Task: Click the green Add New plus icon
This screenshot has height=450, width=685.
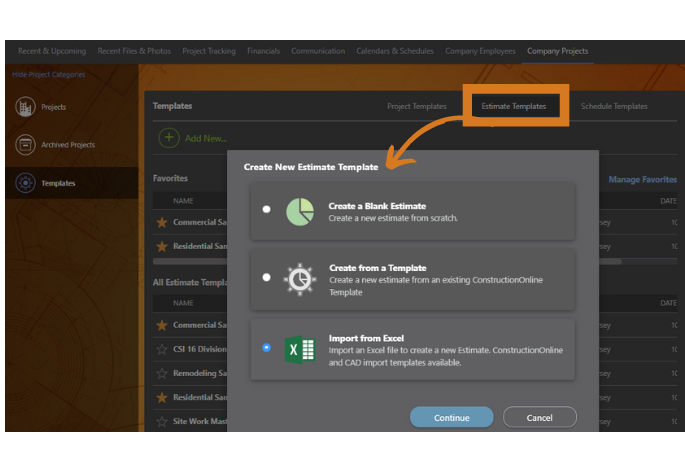Action: (169, 138)
